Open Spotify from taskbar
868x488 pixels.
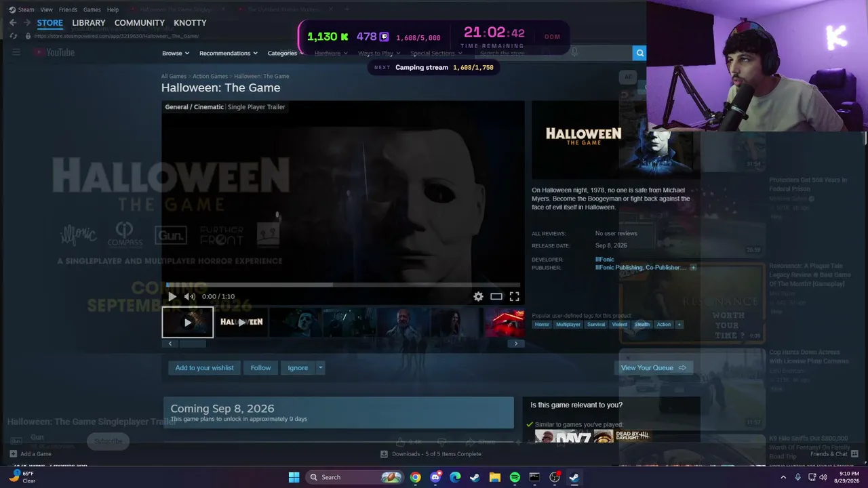coord(515,477)
